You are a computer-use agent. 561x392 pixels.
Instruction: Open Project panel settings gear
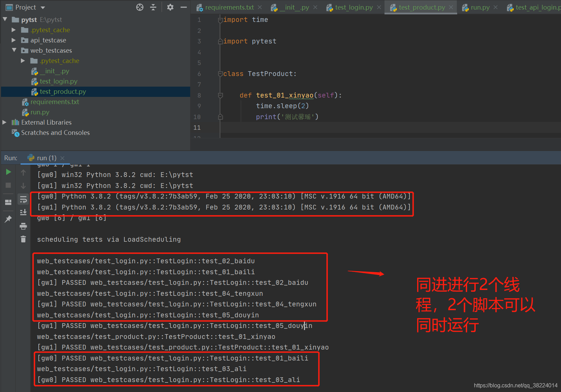[x=170, y=7]
